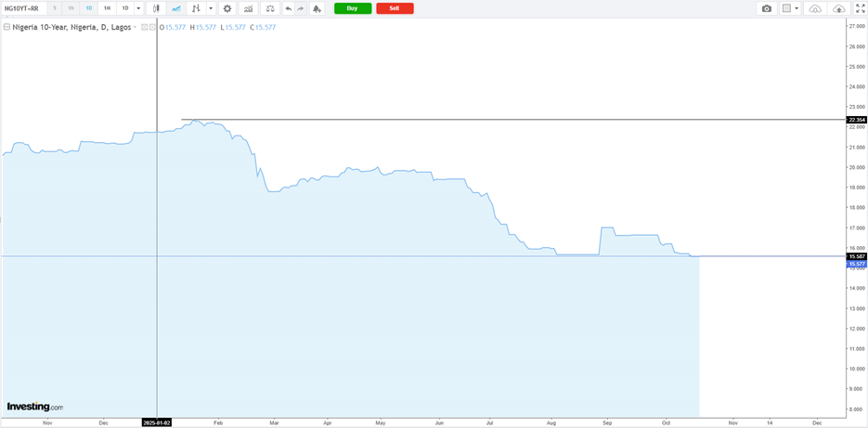Undo the last chart action
Viewport: 868px width, 428px height.
[x=288, y=8]
